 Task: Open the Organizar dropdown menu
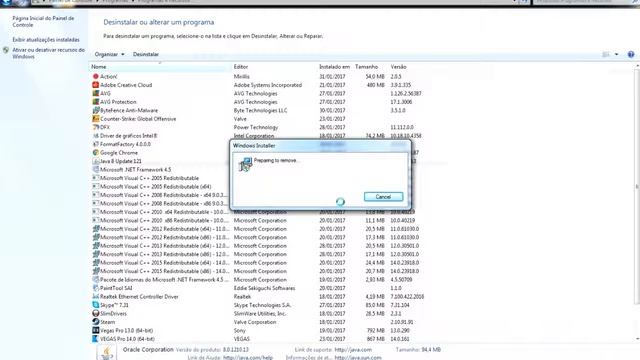pos(109,54)
